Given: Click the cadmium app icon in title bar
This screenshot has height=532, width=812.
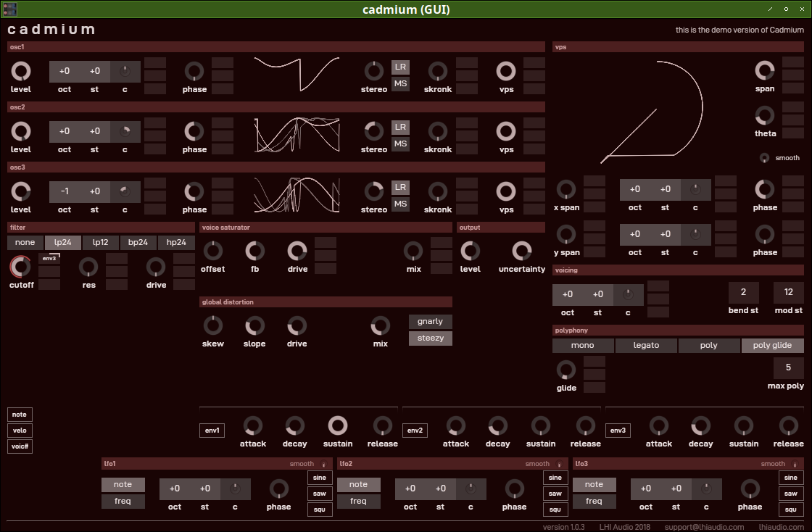Looking at the screenshot, I should point(10,9).
